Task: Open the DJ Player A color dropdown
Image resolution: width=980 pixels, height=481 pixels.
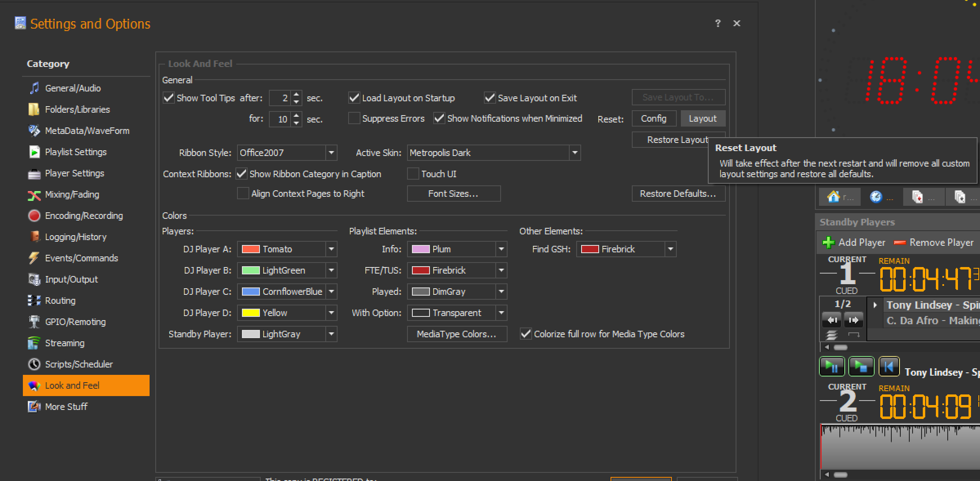Action: (331, 249)
